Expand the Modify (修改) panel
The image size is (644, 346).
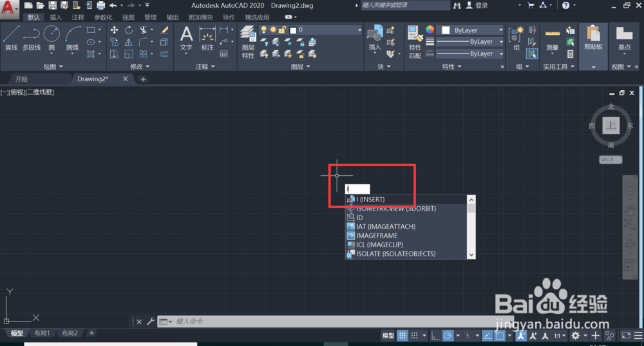point(140,66)
